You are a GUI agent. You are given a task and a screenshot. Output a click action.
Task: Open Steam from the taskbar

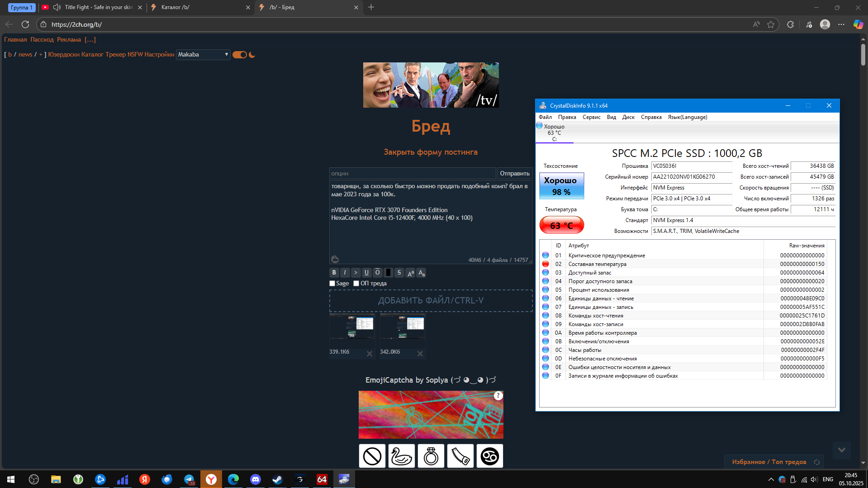(x=277, y=479)
